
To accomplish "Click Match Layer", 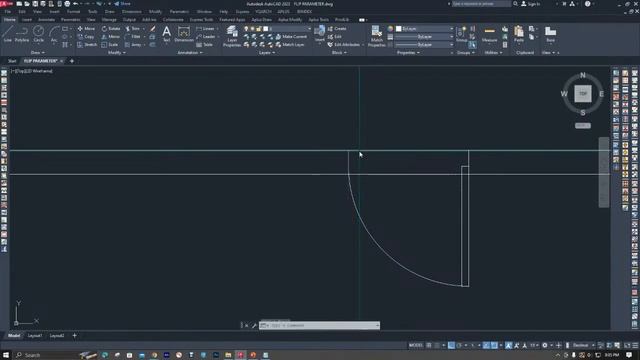I will pos(290,44).
